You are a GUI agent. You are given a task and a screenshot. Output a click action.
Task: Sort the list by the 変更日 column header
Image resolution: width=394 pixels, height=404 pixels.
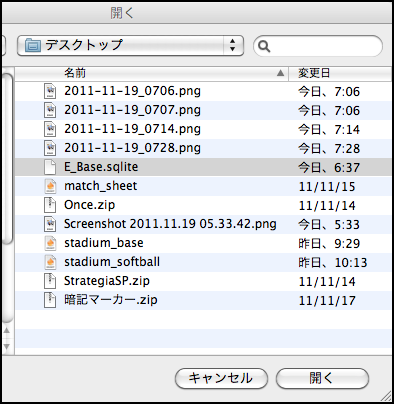click(x=340, y=73)
